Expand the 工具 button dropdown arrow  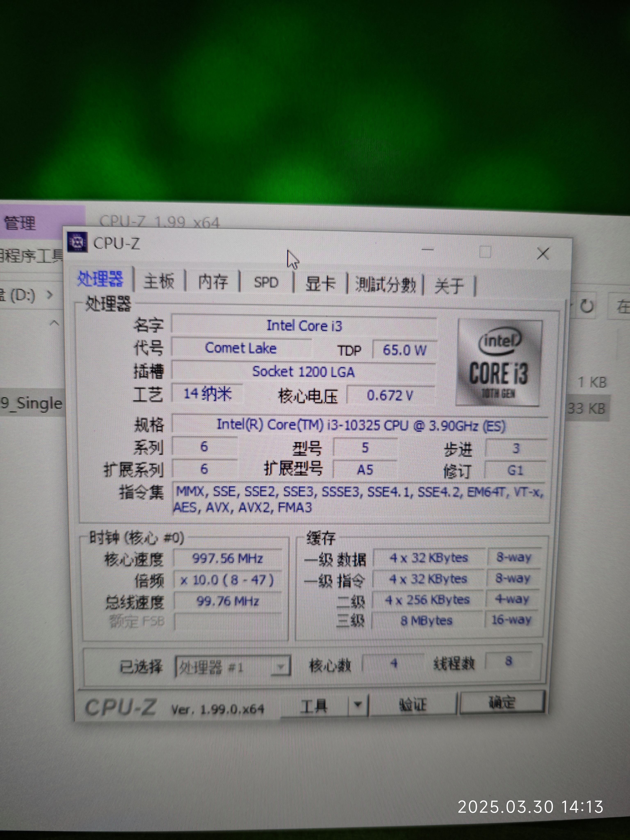click(x=357, y=705)
